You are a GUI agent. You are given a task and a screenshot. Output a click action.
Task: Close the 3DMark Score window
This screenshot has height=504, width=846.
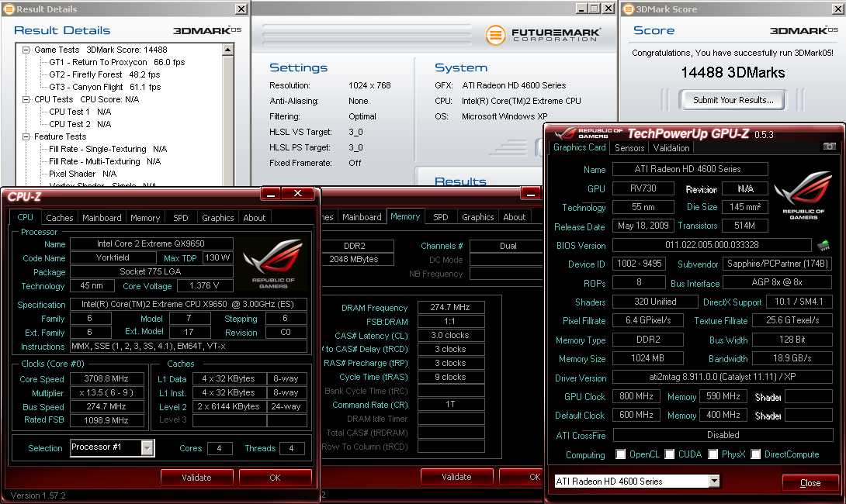click(x=839, y=9)
